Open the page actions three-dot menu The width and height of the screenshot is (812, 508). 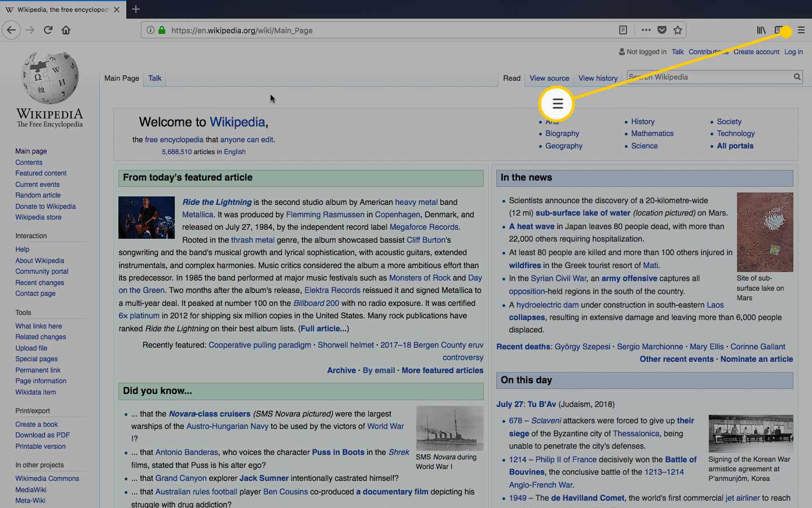(646, 30)
